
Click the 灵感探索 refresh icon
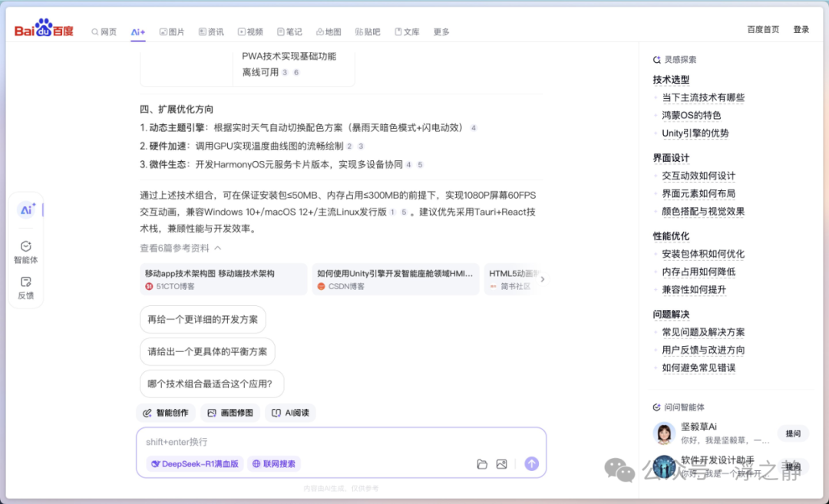(656, 60)
